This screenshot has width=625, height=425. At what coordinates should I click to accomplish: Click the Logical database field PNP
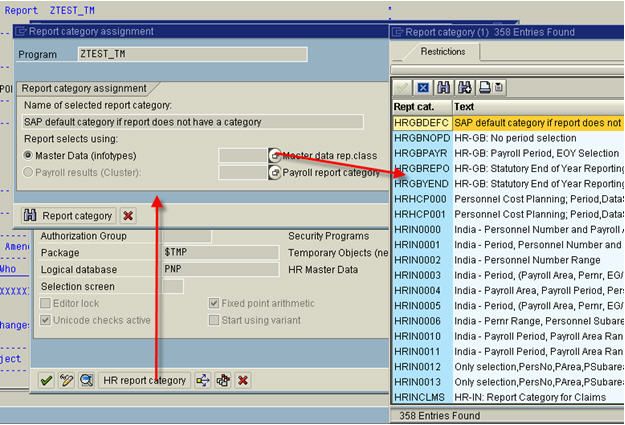[221, 269]
